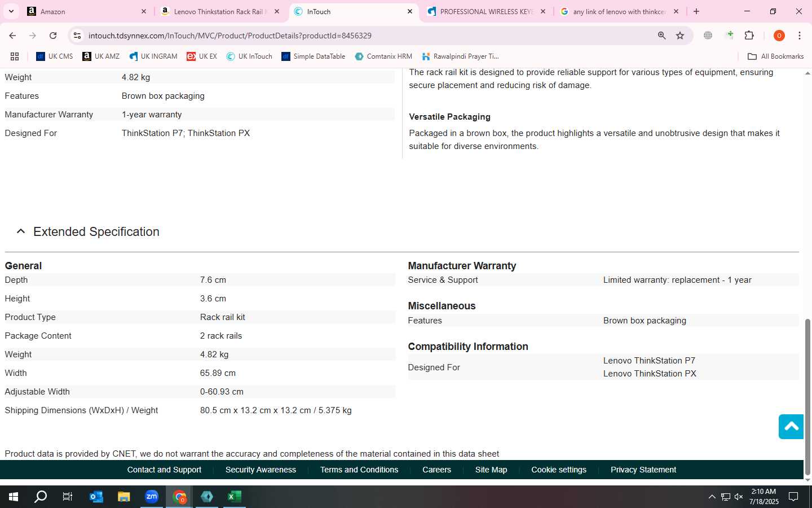Open the Chrome profile avatar
Screen dimensions: 812x508
[779, 36]
